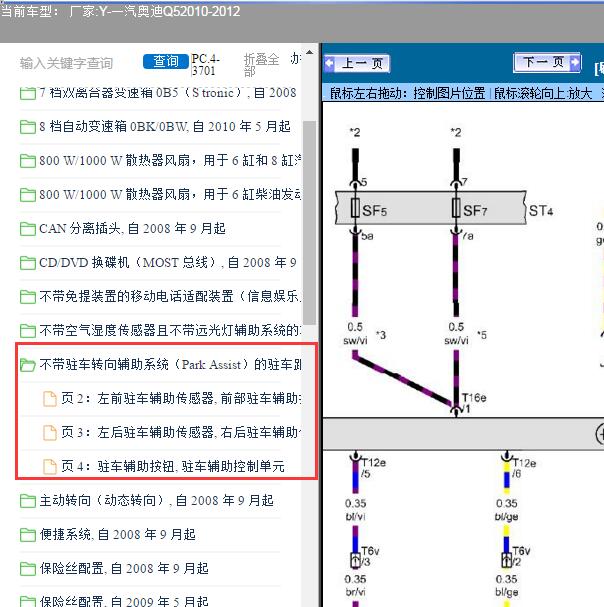The image size is (604, 607).
Task: Open folder icon for 8 档自动变速箱 0BK/0BW
Action: tap(28, 127)
